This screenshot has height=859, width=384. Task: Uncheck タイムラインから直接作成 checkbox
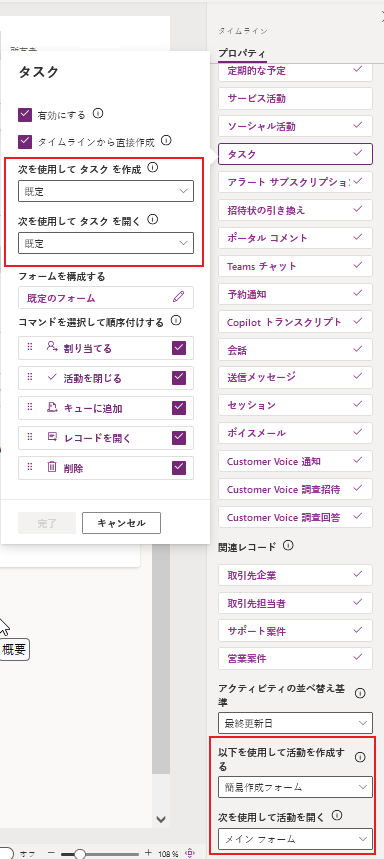(x=25, y=142)
